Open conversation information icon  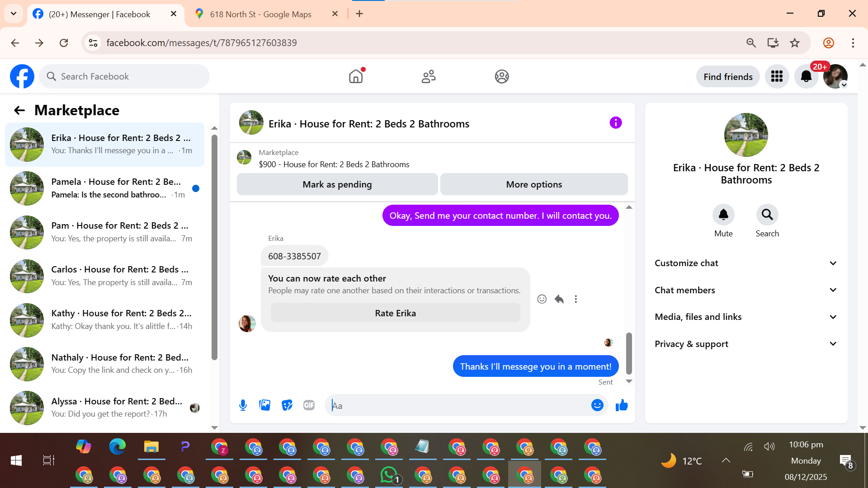(x=616, y=122)
